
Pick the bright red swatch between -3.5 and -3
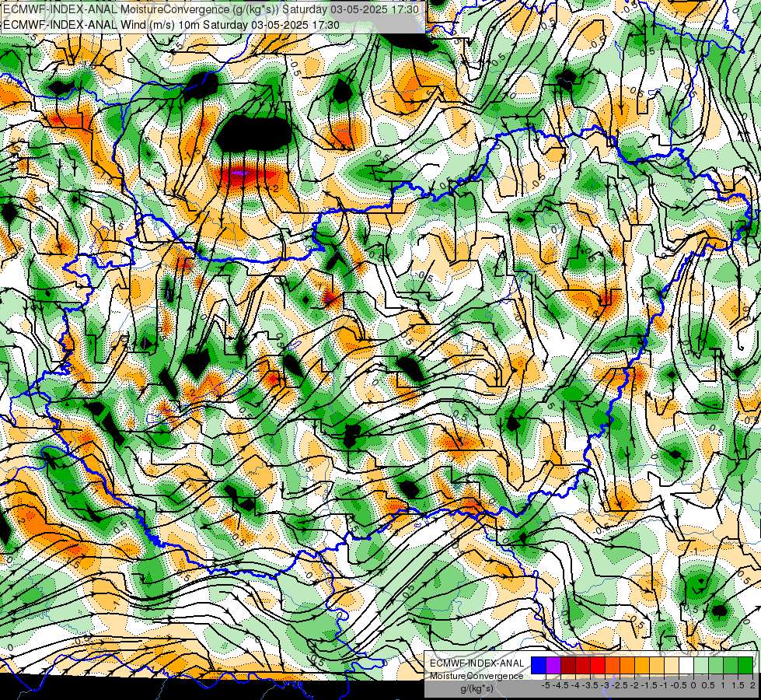[x=598, y=665]
